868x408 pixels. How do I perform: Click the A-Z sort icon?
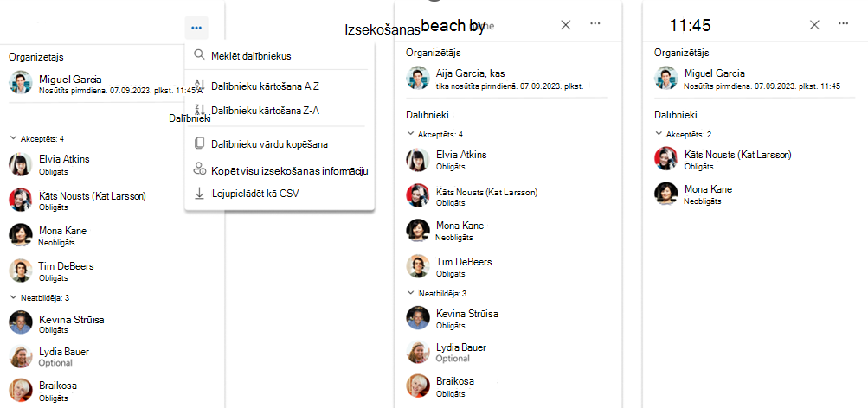(200, 86)
